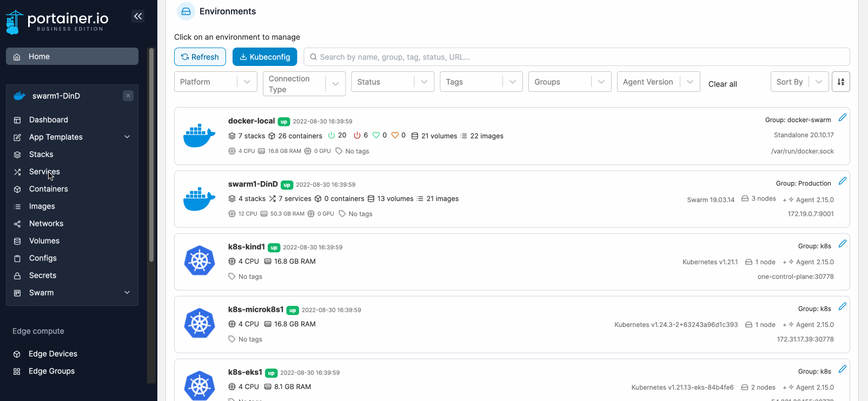The height and width of the screenshot is (401, 868).
Task: Expand the Swarm sidebar section
Action: (127, 292)
